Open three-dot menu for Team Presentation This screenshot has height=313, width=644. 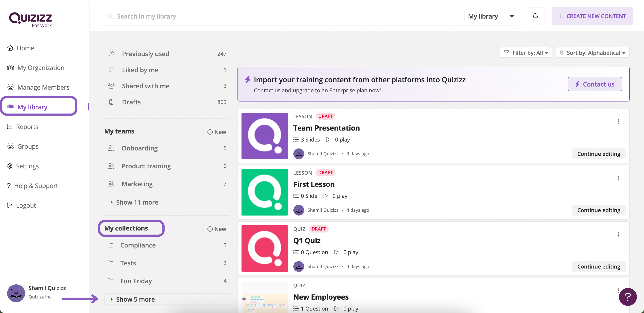click(618, 122)
